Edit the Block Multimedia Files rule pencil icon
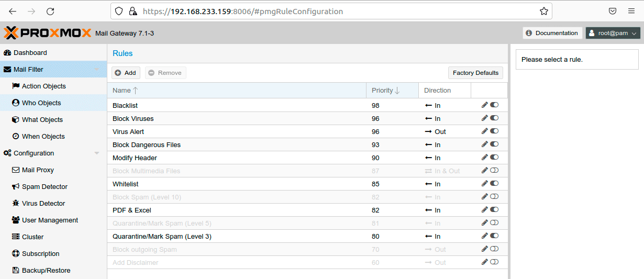Viewport: 644px width, 279px height. click(x=485, y=170)
